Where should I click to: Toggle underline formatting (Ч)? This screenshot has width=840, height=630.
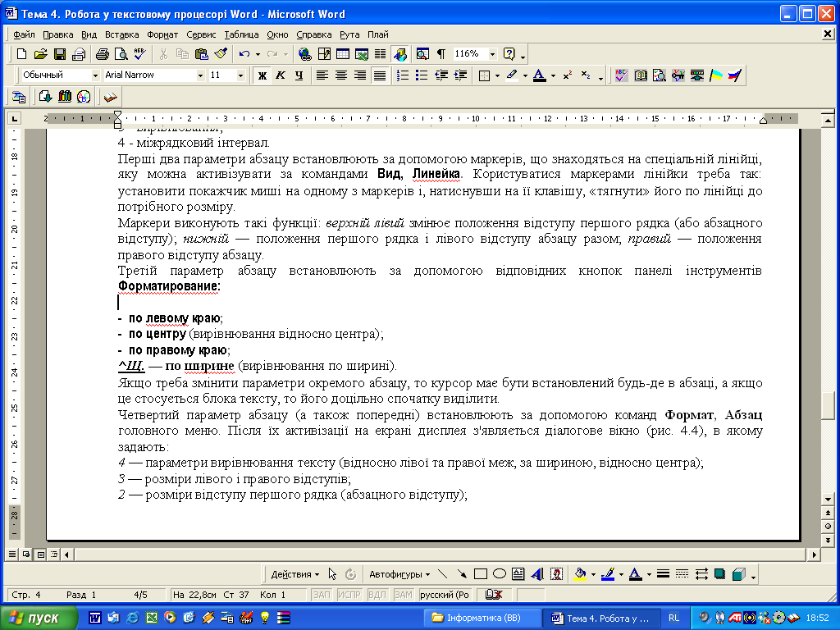pyautogui.click(x=299, y=75)
